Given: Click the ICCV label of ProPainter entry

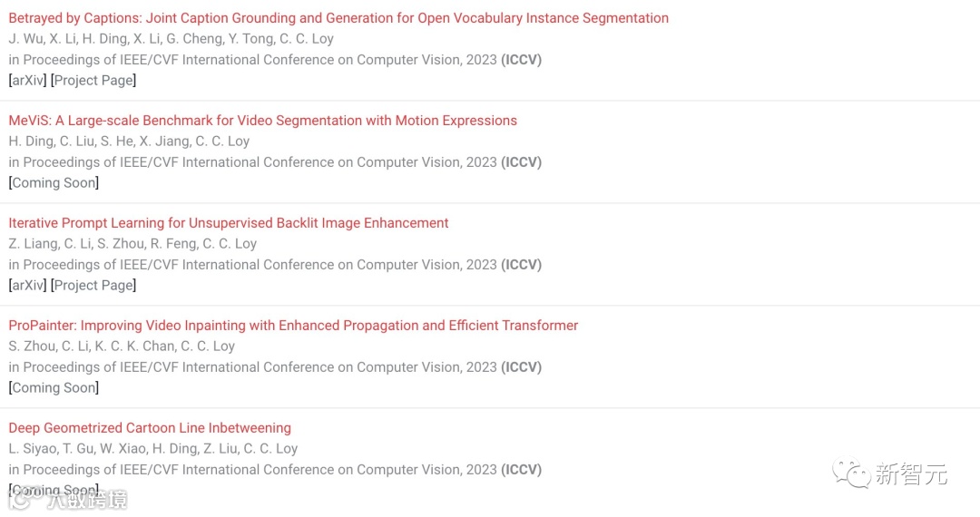Looking at the screenshot, I should point(521,366).
